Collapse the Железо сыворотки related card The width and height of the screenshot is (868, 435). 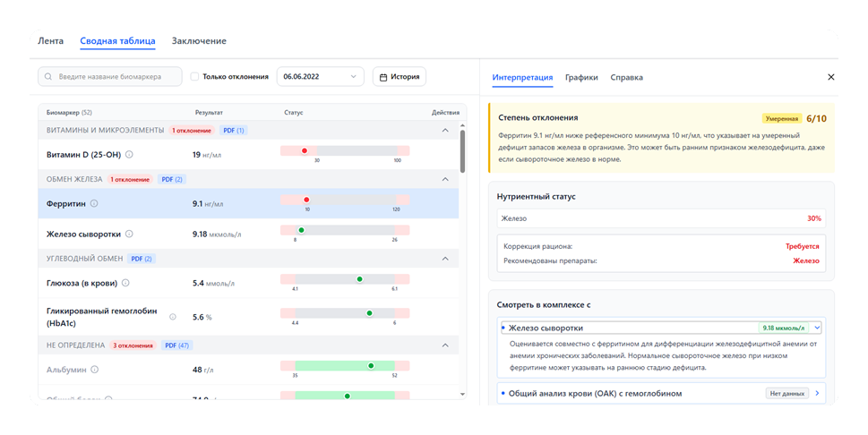point(817,328)
